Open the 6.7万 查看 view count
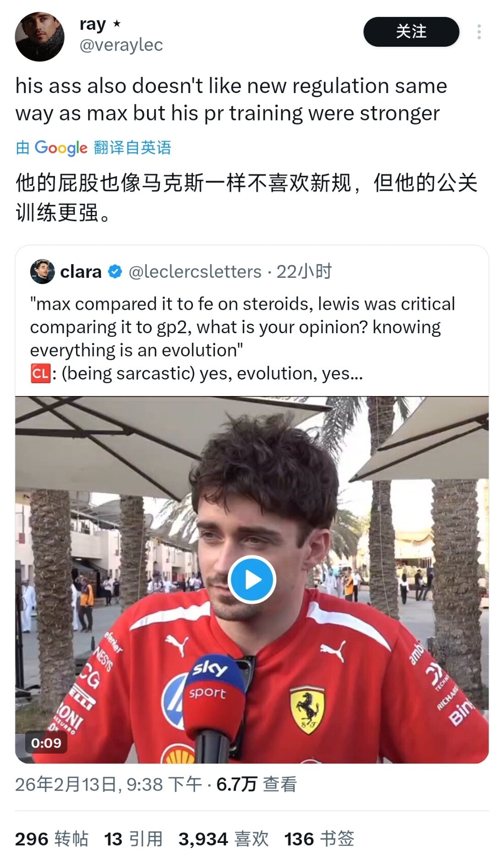The width and height of the screenshot is (504, 864). click(257, 784)
